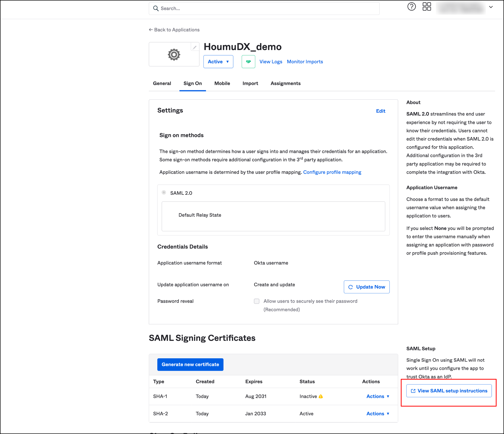Open View Logs link
504x434 pixels.
pos(271,62)
